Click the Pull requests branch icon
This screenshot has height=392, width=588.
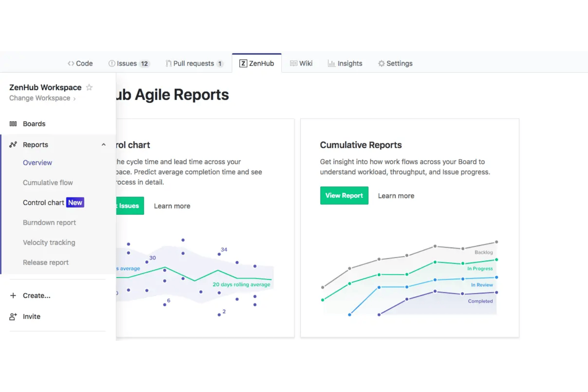[x=169, y=64]
